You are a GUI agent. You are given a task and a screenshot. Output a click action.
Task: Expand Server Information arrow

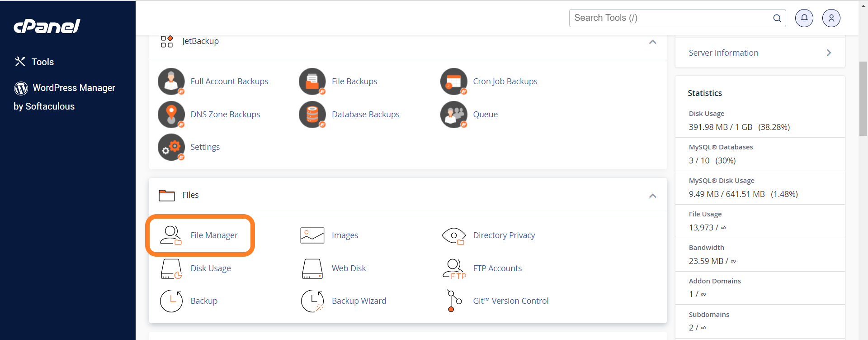(829, 53)
